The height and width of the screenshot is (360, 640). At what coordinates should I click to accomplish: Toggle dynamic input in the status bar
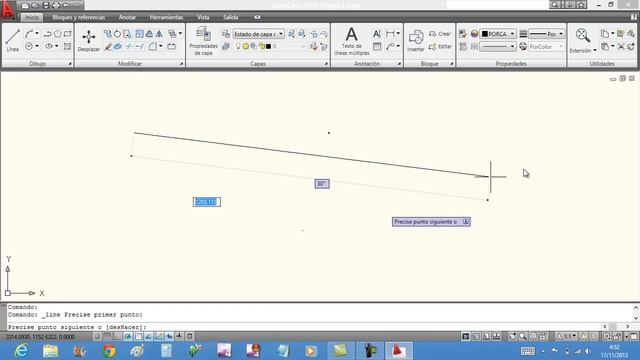169,336
